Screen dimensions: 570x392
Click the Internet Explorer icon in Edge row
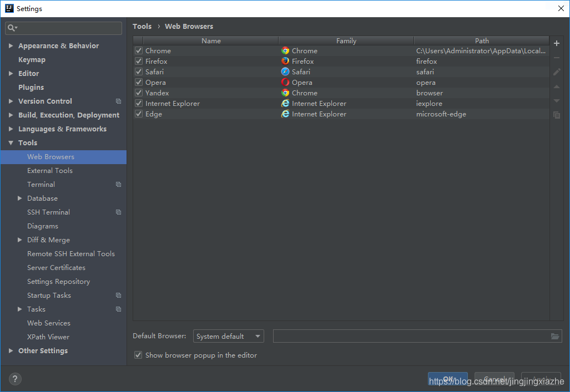point(285,114)
